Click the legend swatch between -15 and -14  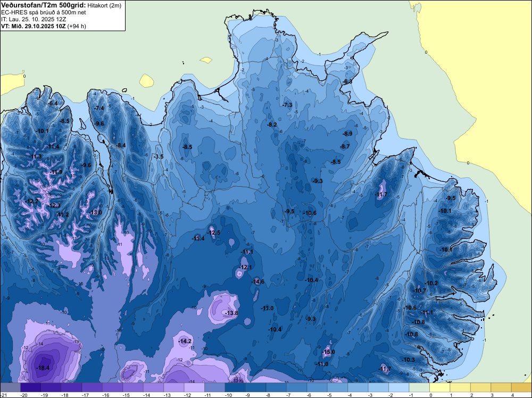pos(132,387)
